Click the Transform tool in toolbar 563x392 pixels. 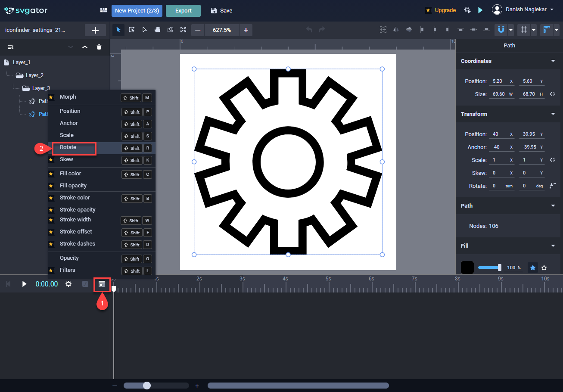point(132,30)
